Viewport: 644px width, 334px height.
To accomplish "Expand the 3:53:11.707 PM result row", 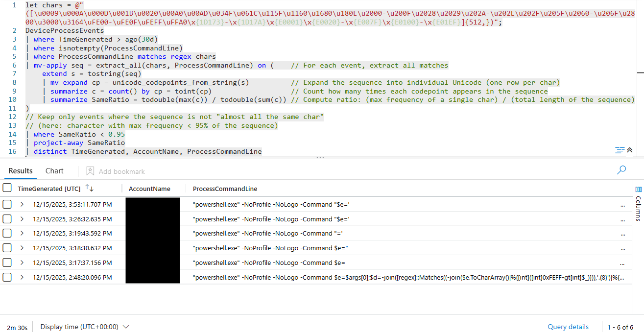I will click(x=22, y=204).
